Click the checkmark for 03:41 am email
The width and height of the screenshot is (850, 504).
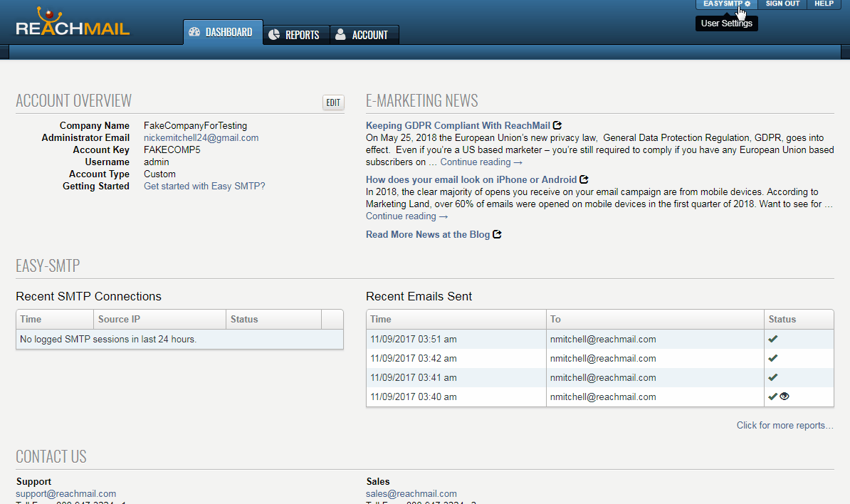click(x=772, y=377)
